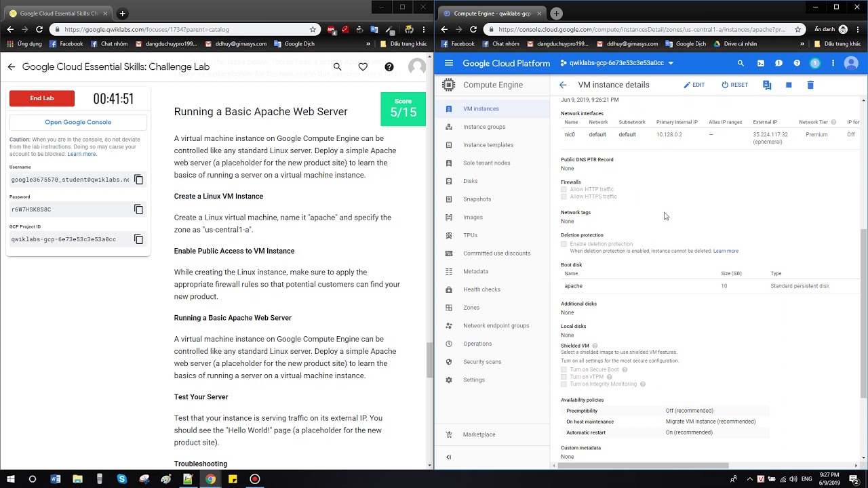Click the EDIT button for the instance
Viewport: 868px width, 488px height.
point(694,85)
